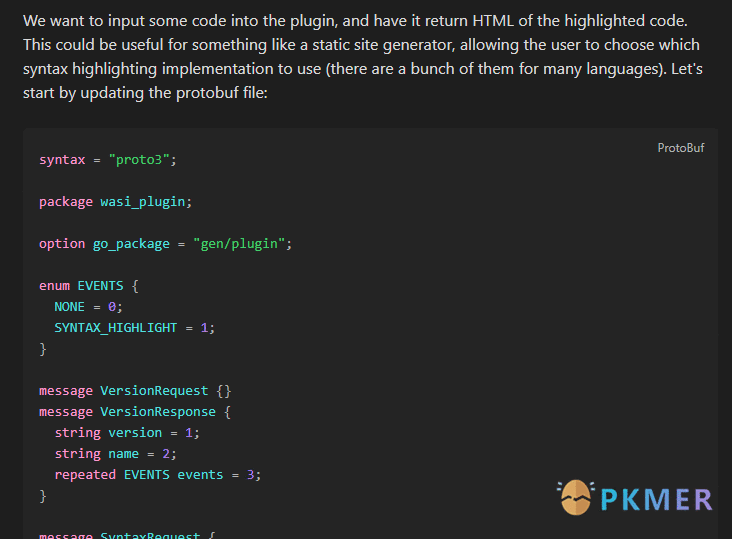The height and width of the screenshot is (539, 732).
Task: Click the ProtoBuf language label
Action: (680, 148)
